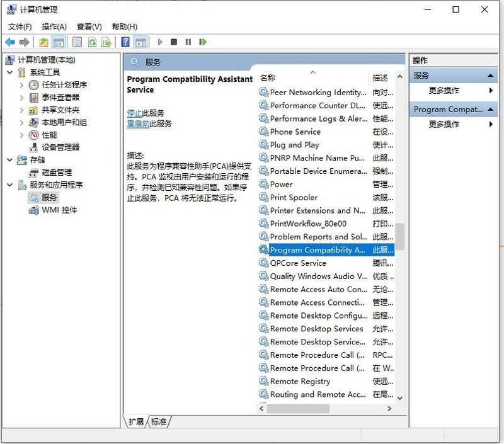Collapse the 服务 section in the Actions pane
The image size is (504, 444).
point(490,74)
